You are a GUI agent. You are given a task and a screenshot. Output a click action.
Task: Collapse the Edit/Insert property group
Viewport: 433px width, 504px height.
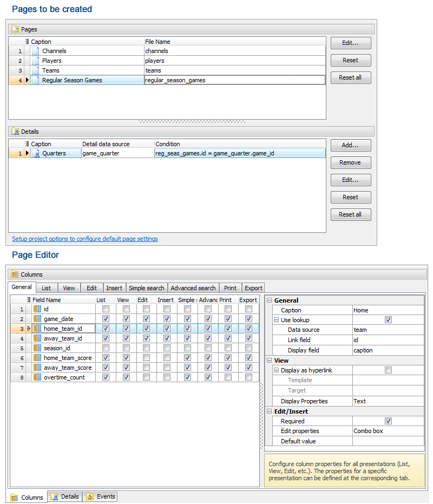[269, 411]
